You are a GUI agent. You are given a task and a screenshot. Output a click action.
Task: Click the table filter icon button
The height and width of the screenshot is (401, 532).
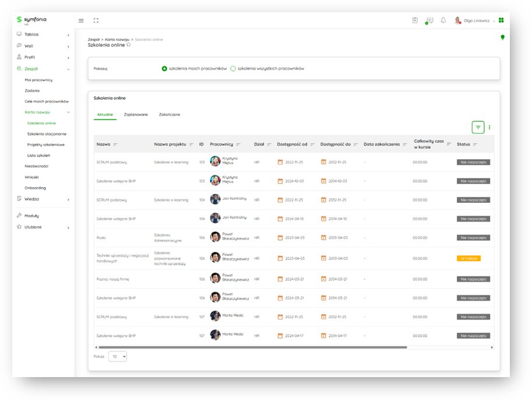point(478,127)
